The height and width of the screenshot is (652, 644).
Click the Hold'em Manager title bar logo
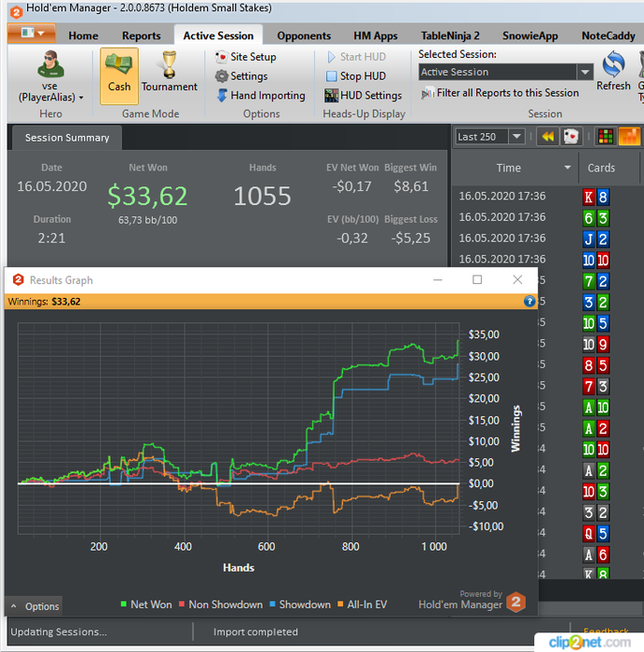pyautogui.click(x=16, y=12)
